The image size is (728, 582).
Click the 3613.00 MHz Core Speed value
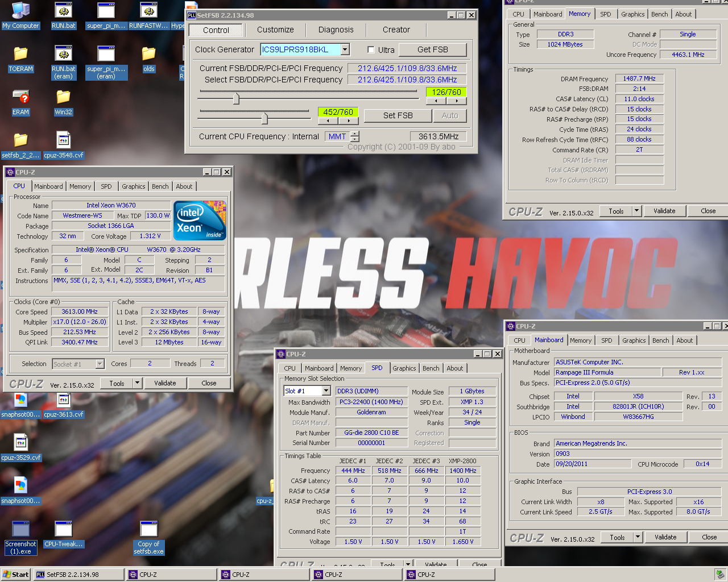click(80, 311)
